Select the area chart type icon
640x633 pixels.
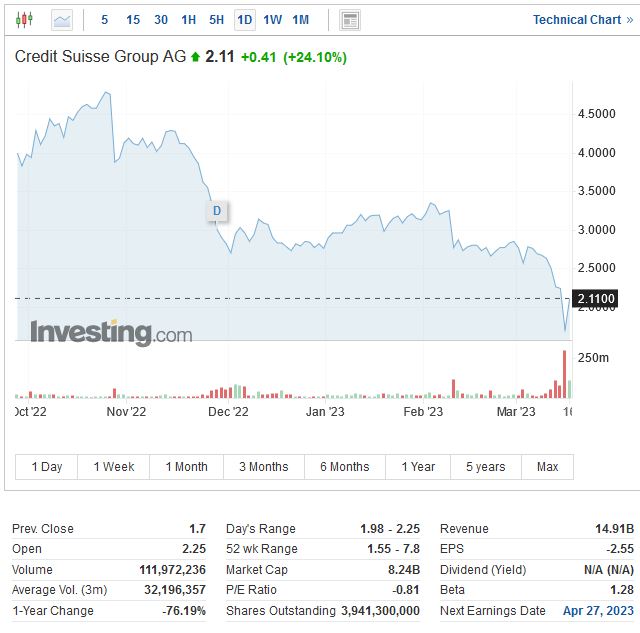pos(62,19)
